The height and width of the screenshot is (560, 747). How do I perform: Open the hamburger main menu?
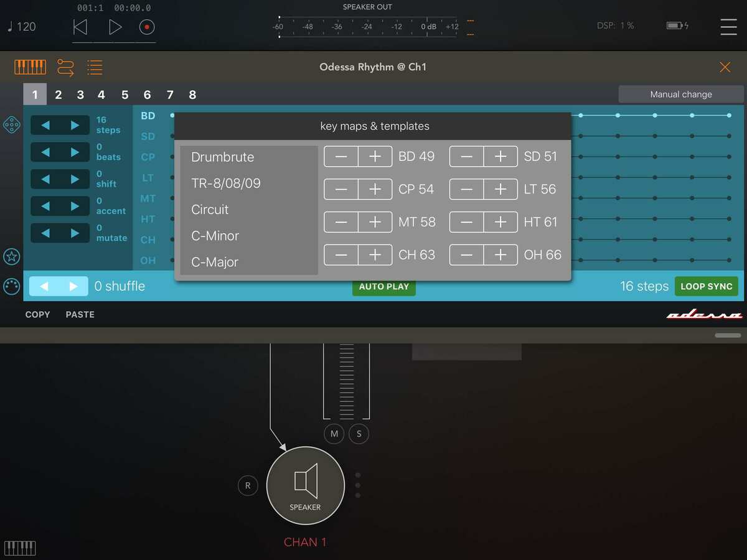pyautogui.click(x=728, y=27)
